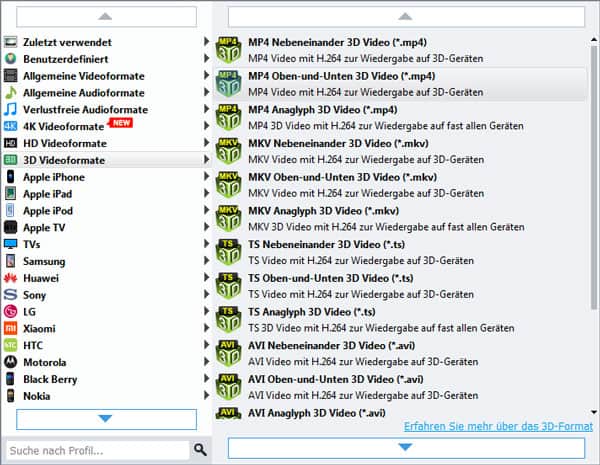Select AVI Oben-und-Unten 3D Video (*.avi)
Screen dimensions: 600x465
click(x=400, y=387)
